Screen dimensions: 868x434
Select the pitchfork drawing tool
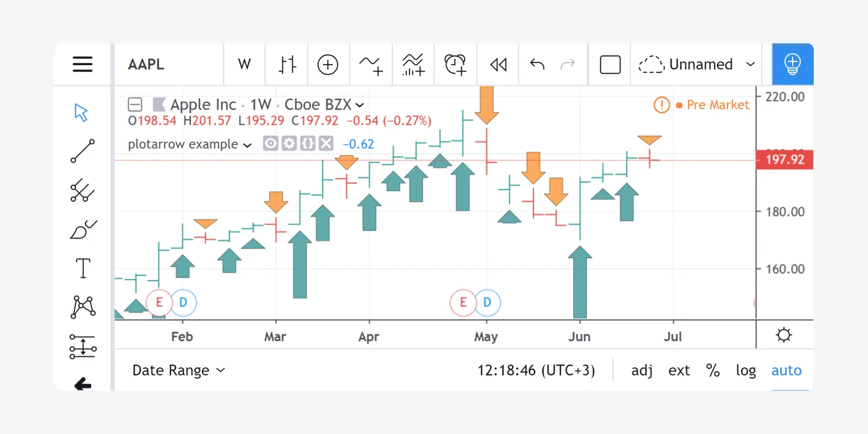(82, 190)
